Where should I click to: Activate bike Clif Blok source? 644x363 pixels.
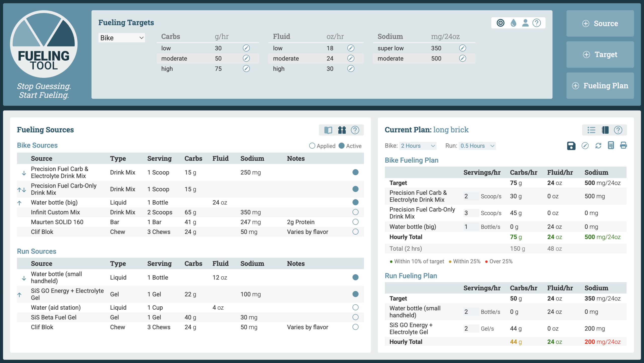tap(355, 232)
